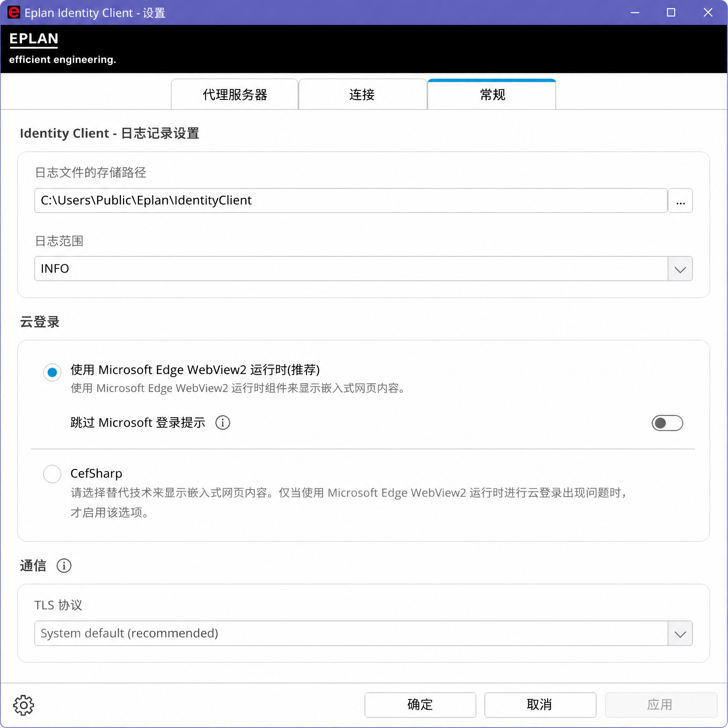Open System default (recommended) combo box
This screenshot has height=728, width=728.
[363, 633]
